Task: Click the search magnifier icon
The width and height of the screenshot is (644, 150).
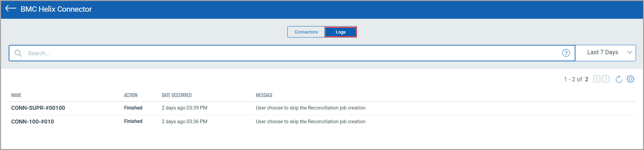Action: click(18, 53)
